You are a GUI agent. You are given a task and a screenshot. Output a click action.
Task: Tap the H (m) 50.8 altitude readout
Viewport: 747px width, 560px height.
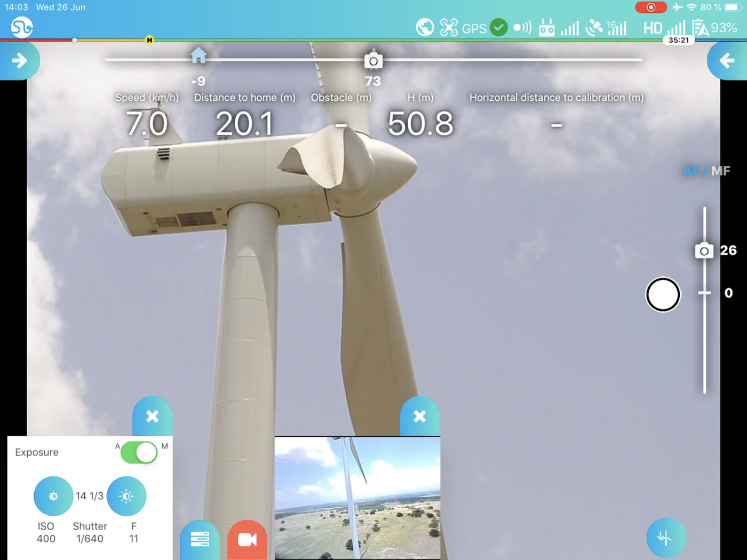(x=420, y=116)
